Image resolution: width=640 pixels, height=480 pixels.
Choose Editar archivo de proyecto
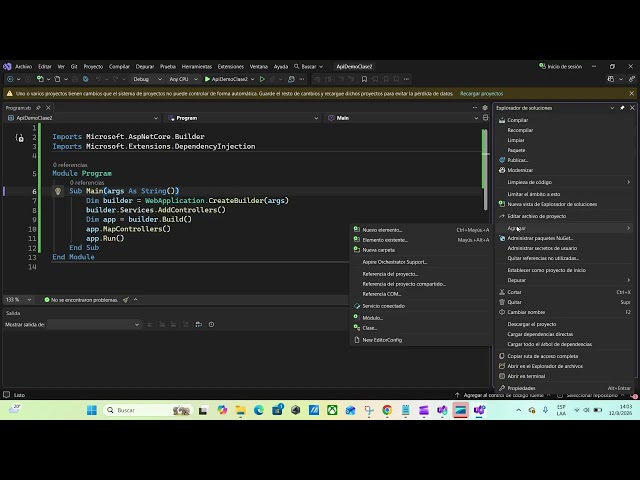click(x=565, y=216)
